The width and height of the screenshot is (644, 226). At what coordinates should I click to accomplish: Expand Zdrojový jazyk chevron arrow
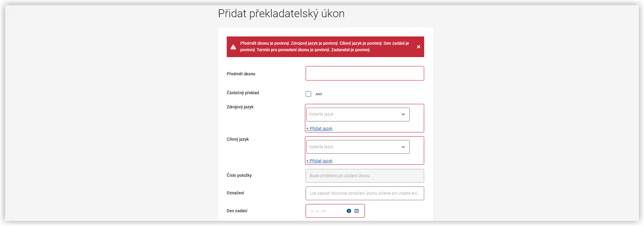[x=403, y=114]
